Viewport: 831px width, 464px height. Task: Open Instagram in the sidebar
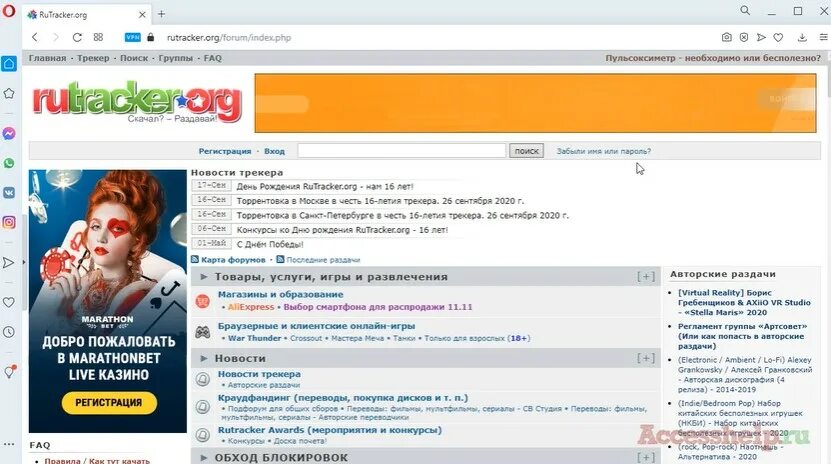(x=9, y=222)
